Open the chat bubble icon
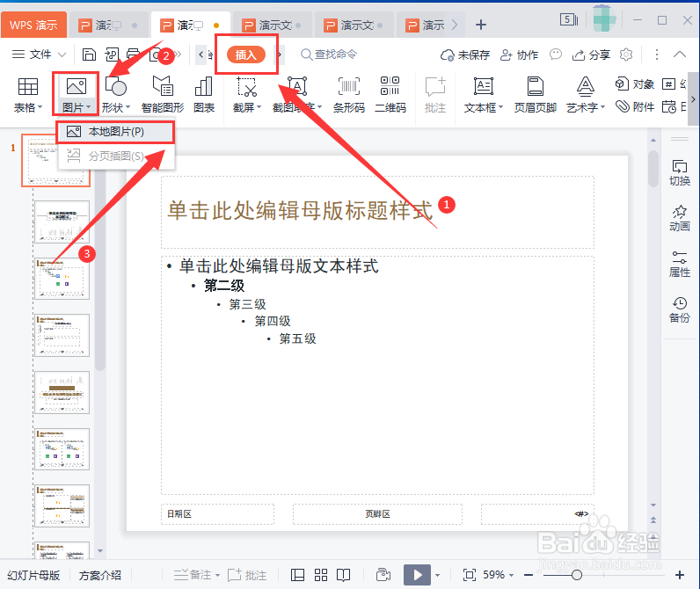The width and height of the screenshot is (700, 589). [x=556, y=55]
